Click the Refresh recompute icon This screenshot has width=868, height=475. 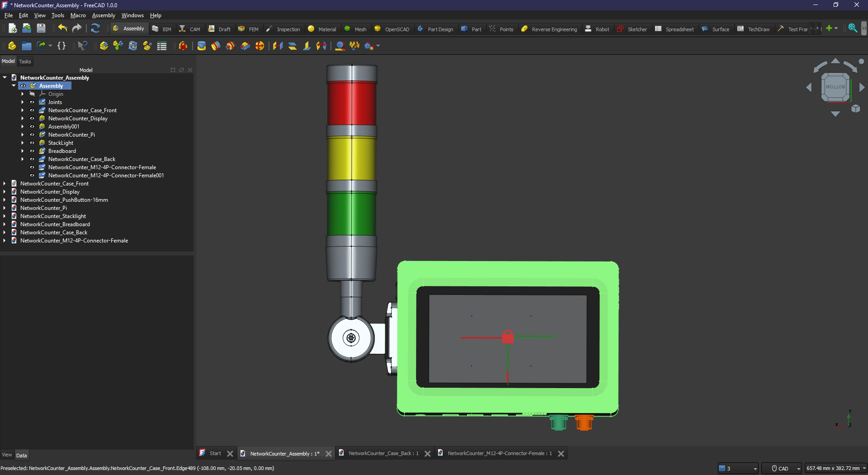click(95, 28)
